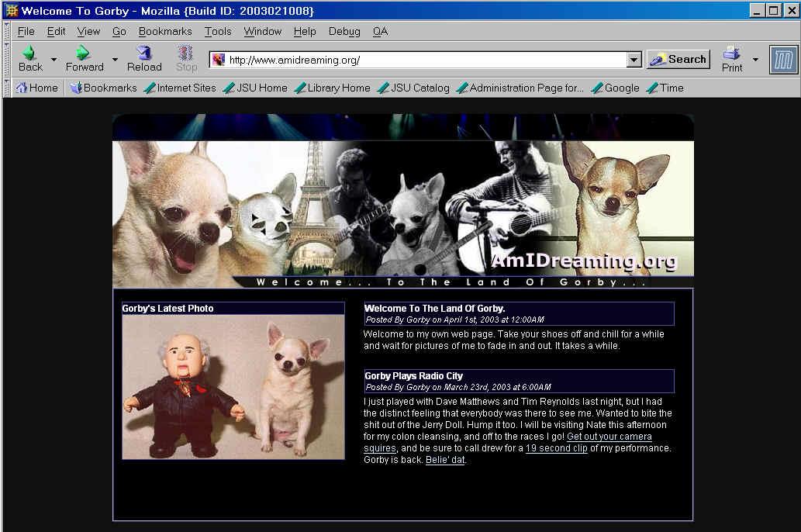Expand the Forward history dropdown arrow
This screenshot has height=532, width=801.
[x=115, y=59]
